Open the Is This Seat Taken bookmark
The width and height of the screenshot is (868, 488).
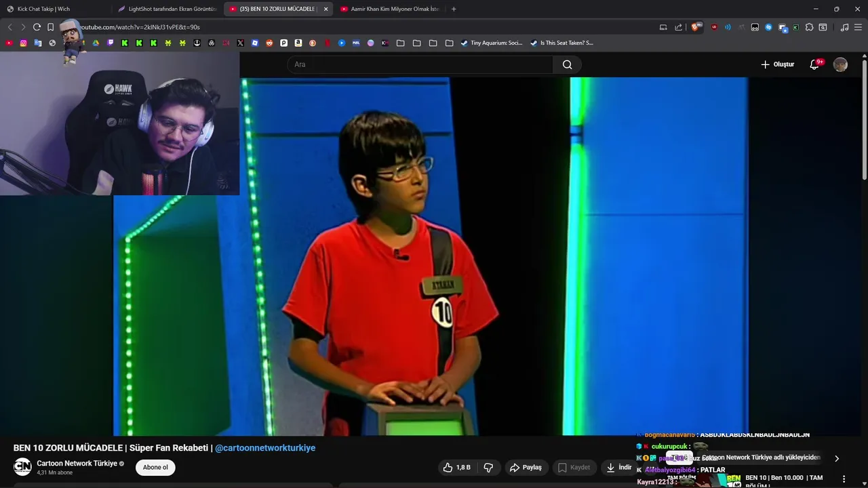(x=561, y=43)
